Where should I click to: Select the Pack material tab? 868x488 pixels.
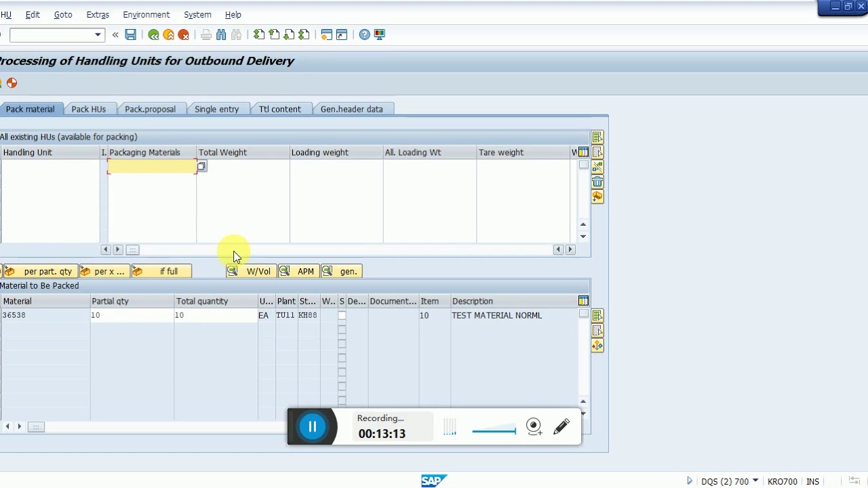[30, 109]
